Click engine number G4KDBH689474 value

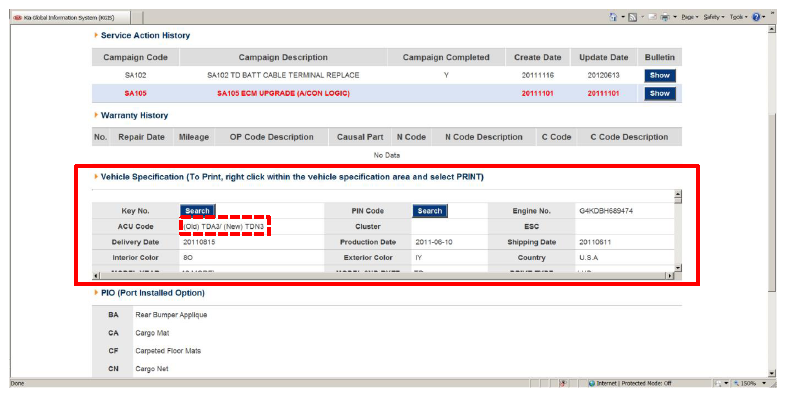[x=606, y=211]
